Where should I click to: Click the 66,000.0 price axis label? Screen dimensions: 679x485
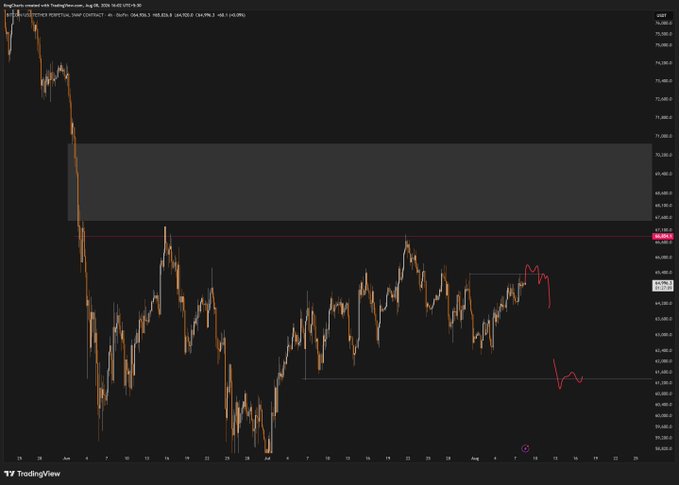click(663, 257)
